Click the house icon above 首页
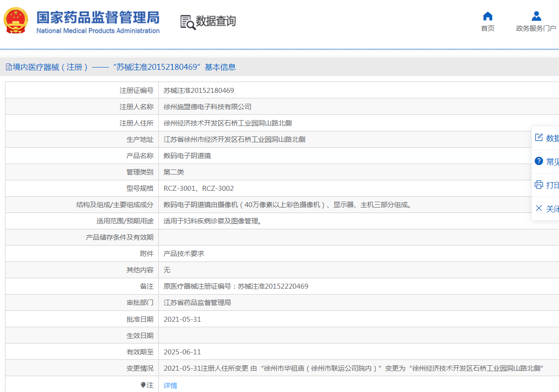Image resolution: width=559 pixels, height=392 pixels. [x=488, y=16]
